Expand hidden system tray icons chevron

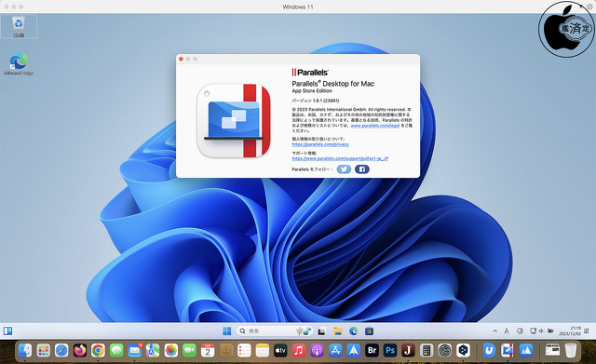click(494, 330)
